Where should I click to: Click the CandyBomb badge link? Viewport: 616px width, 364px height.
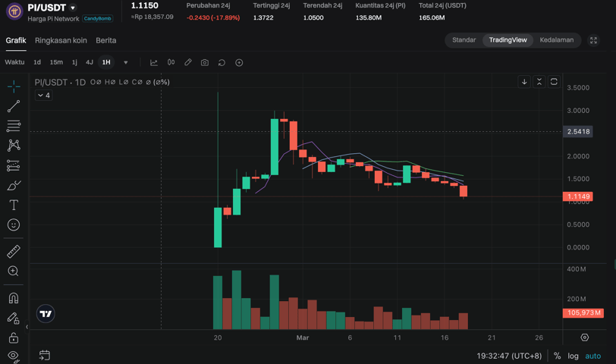pyautogui.click(x=98, y=18)
